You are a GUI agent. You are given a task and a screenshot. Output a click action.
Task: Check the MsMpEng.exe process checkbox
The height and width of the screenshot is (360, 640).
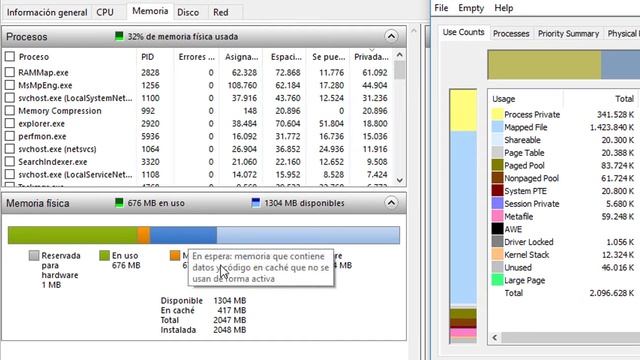(x=10, y=85)
